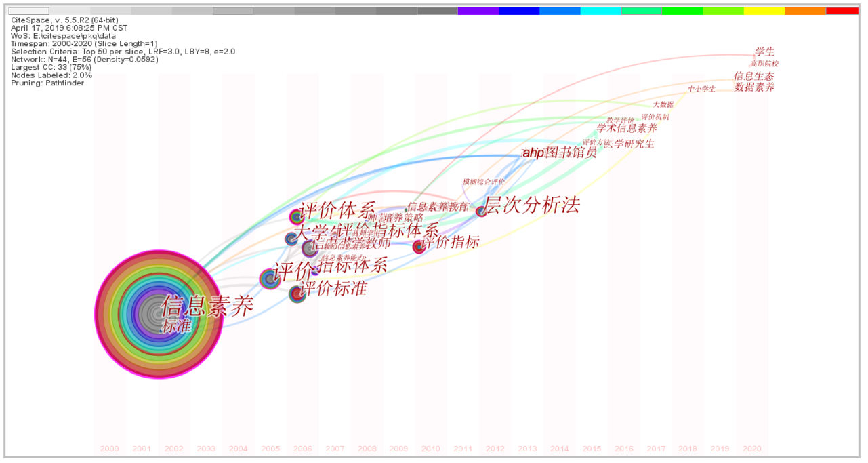Image resolution: width=868 pixels, height=463 pixels.
Task: Click the 评价体系 label text
Action: click(337, 209)
